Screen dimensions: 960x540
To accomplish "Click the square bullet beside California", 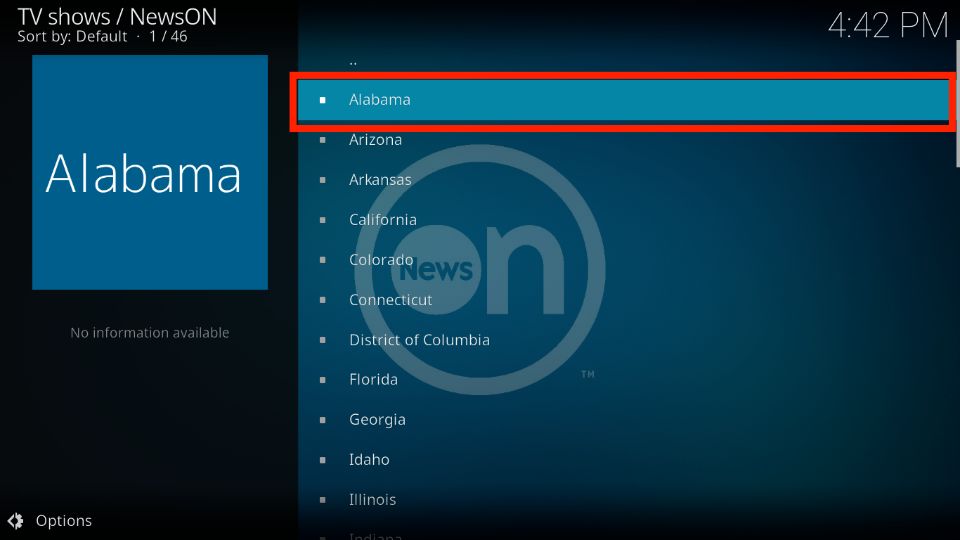I will click(x=323, y=220).
